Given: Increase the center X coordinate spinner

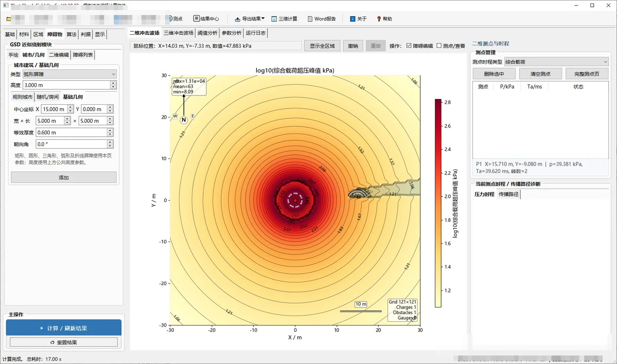Looking at the screenshot, I should point(70,107).
